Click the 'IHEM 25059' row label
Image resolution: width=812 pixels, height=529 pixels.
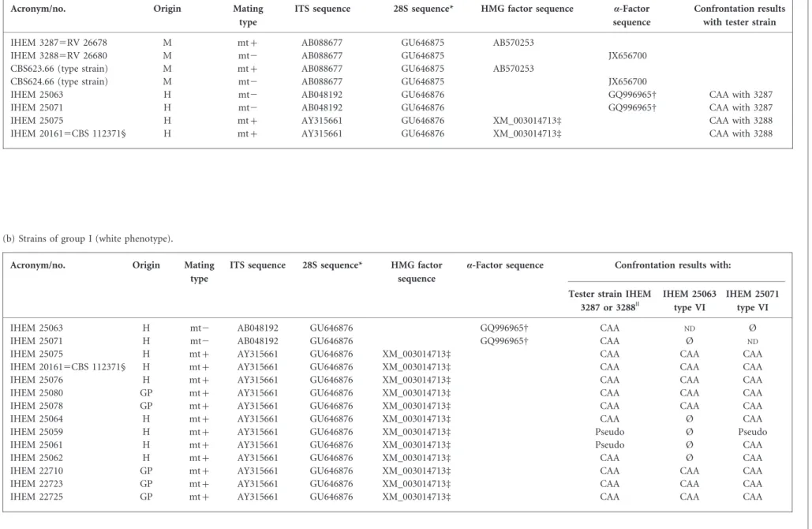(x=37, y=432)
